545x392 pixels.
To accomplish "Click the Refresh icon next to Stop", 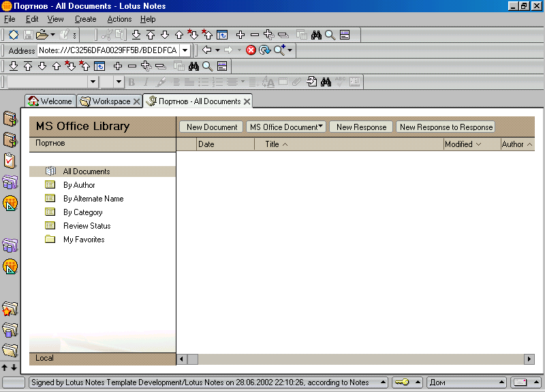I will (x=264, y=50).
